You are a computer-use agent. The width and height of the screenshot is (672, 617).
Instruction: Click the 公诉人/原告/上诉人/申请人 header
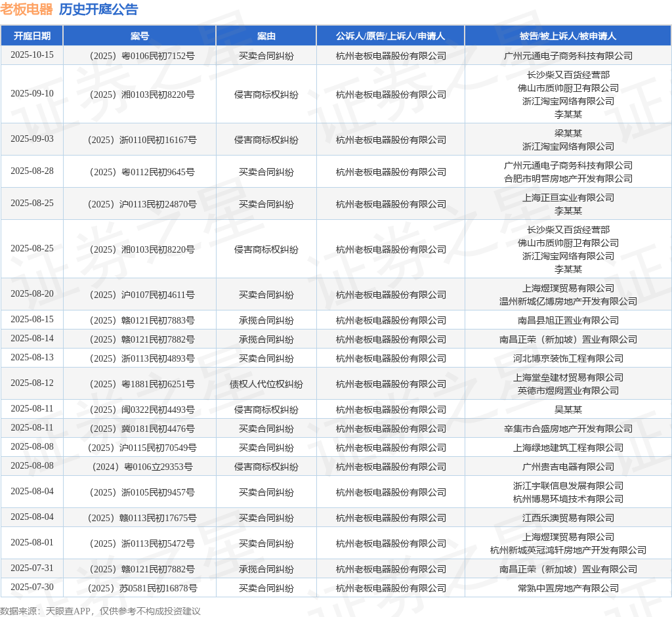tap(390, 36)
